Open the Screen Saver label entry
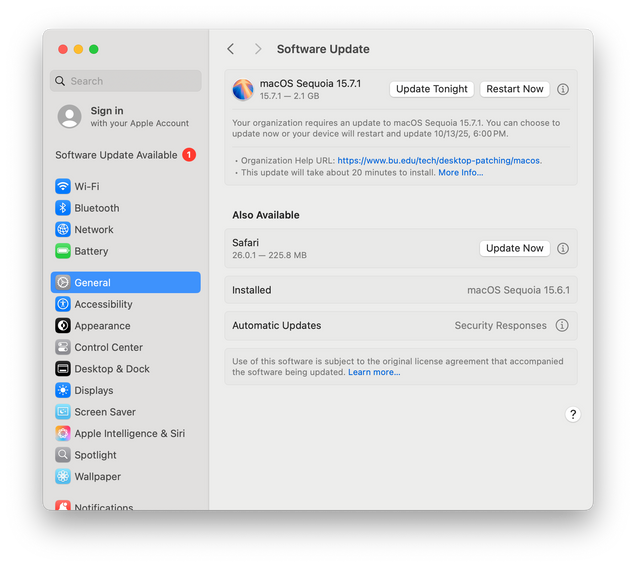The height and width of the screenshot is (567, 636). coord(105,412)
